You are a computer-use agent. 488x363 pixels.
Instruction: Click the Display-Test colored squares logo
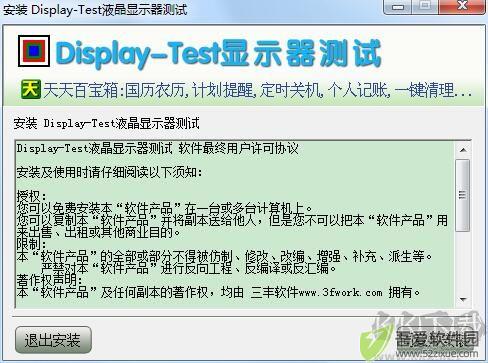point(34,51)
